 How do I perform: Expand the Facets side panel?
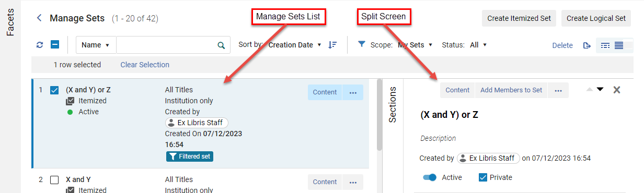(10, 22)
